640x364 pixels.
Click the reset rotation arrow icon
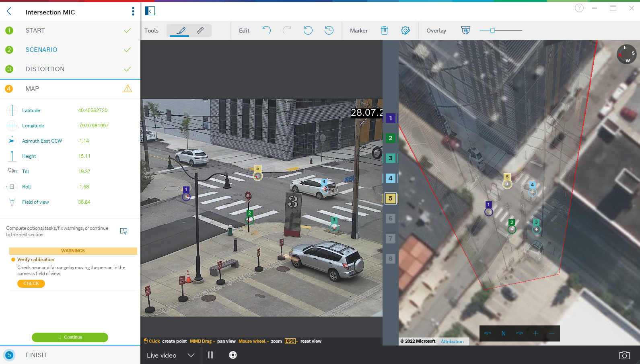308,30
